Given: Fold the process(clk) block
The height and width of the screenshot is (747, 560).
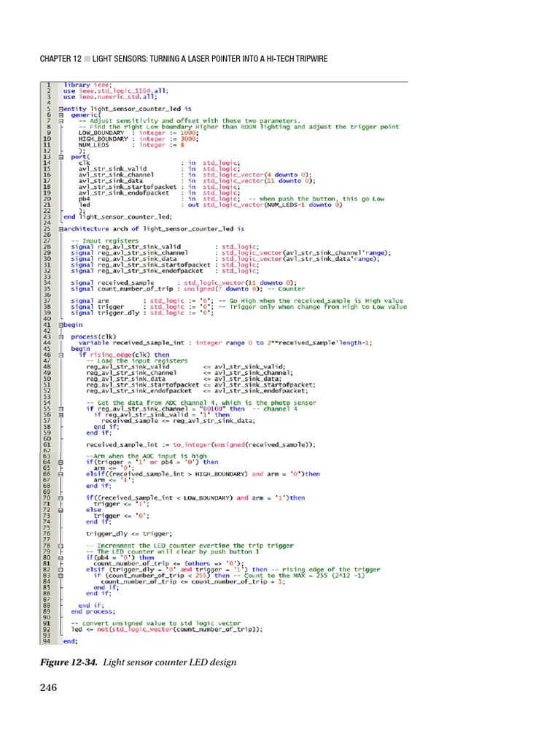Looking at the screenshot, I should (61, 336).
